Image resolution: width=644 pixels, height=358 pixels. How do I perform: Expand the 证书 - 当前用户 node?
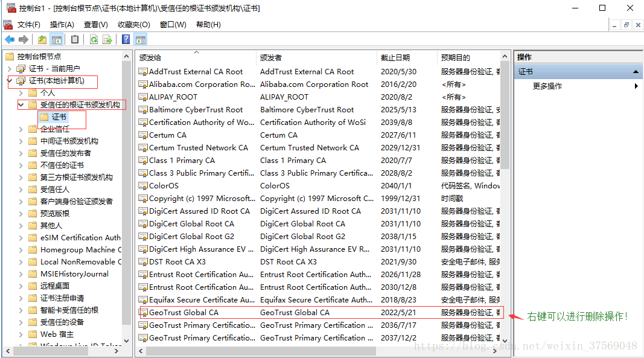pyautogui.click(x=9, y=69)
